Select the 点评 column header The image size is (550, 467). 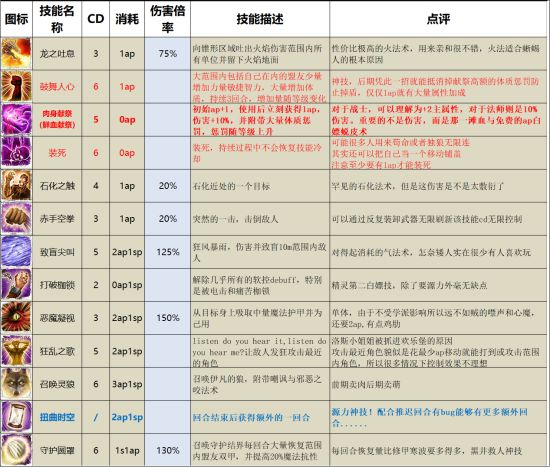pyautogui.click(x=438, y=19)
